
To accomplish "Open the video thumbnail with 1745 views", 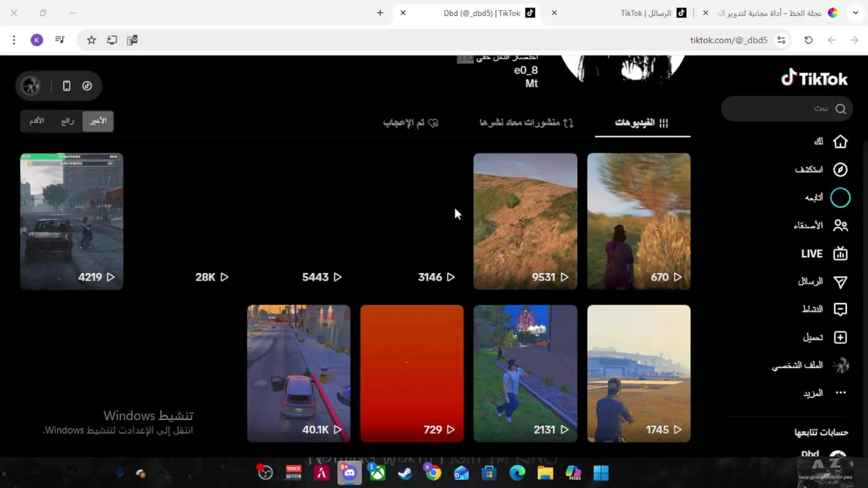I will click(639, 373).
